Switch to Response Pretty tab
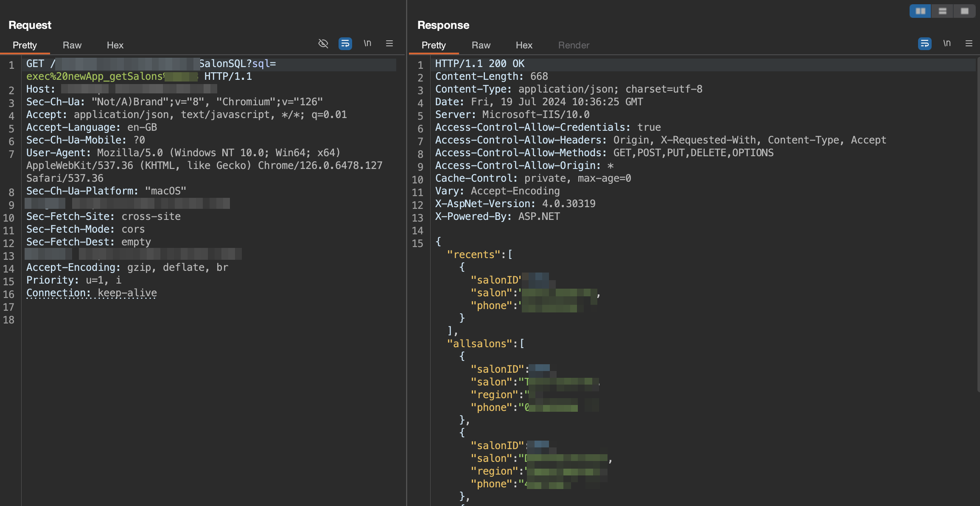The width and height of the screenshot is (980, 506). (434, 45)
